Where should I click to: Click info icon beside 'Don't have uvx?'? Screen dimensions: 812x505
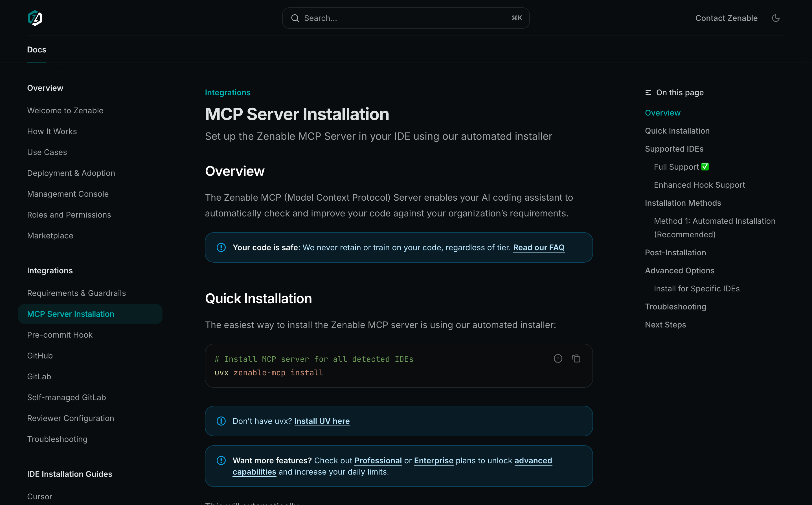(221, 421)
